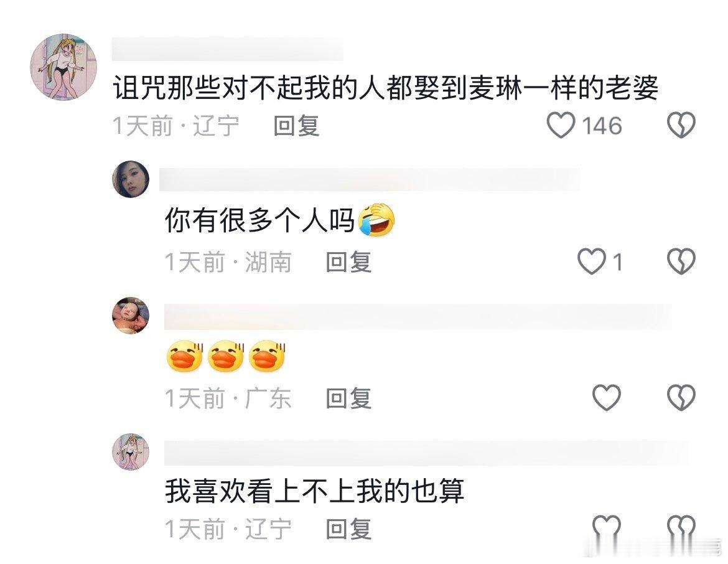728x564 pixels.
Task: Open the woman selfie avatar profile
Action: coord(131,179)
